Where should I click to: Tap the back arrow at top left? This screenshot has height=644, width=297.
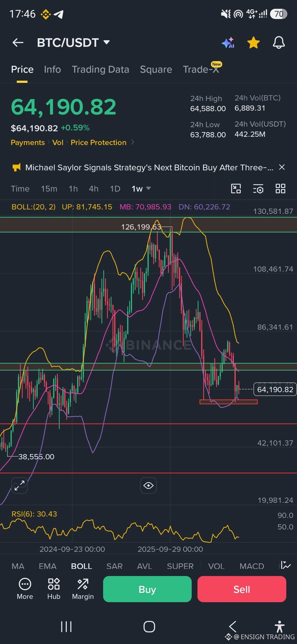tap(18, 43)
